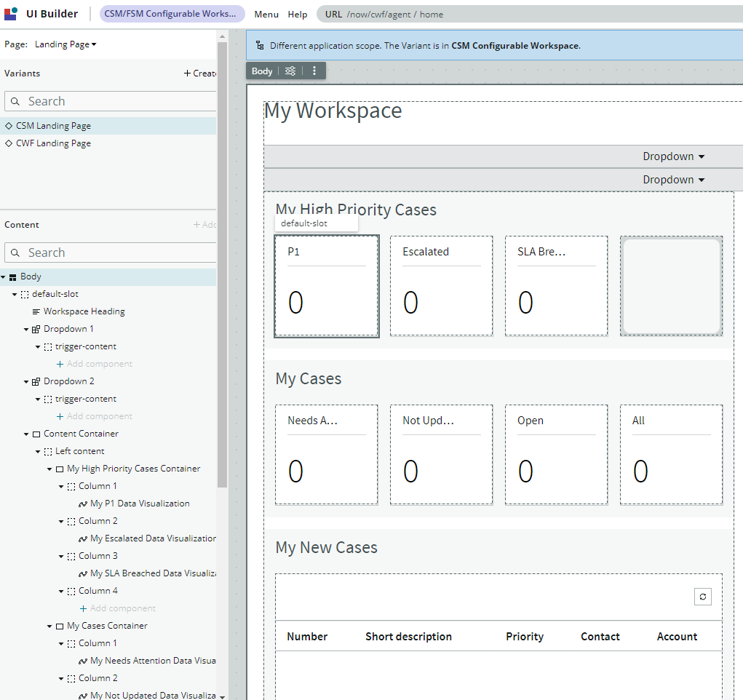Open the three-dot menu next to Body
This screenshot has width=743, height=700.
coord(314,71)
